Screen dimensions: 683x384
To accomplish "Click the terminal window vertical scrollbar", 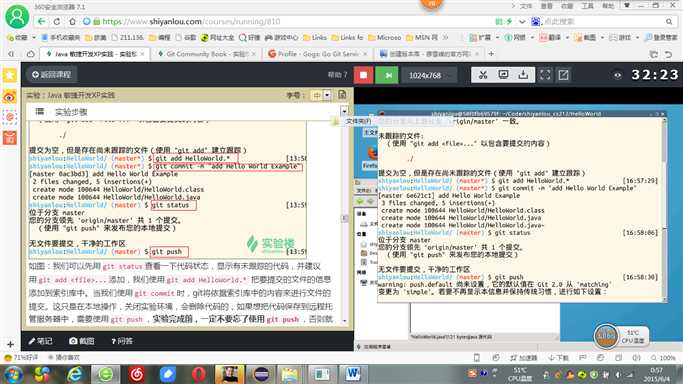I will (x=664, y=209).
